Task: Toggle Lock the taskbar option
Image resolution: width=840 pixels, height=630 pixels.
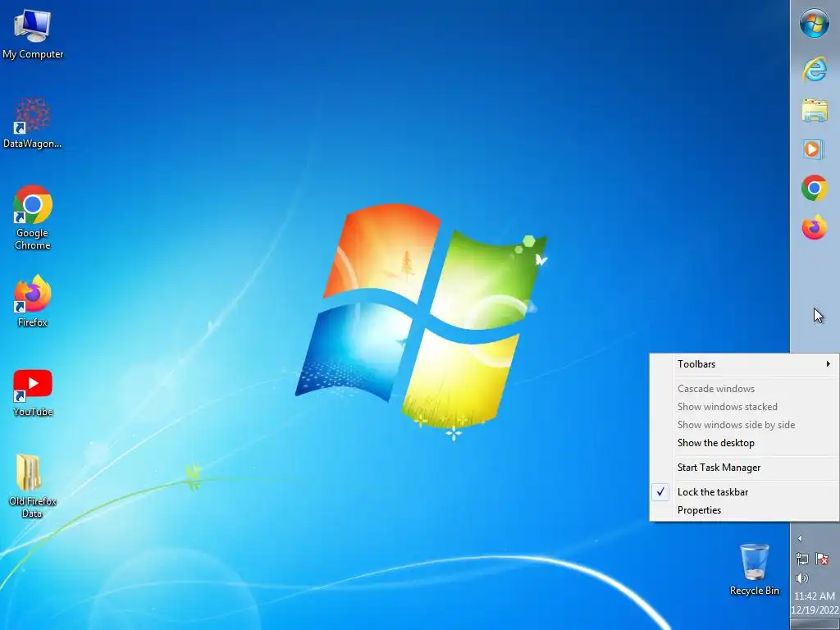Action: pos(744,492)
